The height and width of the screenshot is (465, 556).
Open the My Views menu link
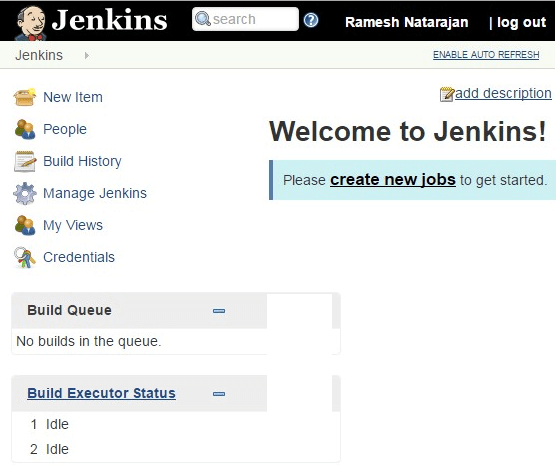[73, 226]
